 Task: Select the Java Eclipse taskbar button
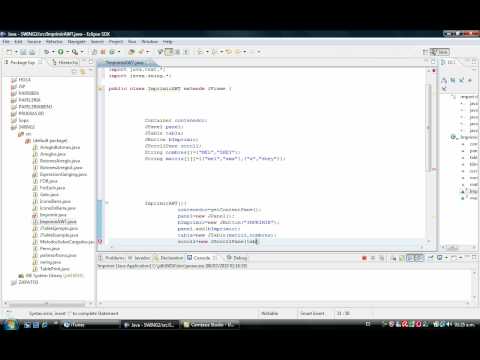[149, 325]
